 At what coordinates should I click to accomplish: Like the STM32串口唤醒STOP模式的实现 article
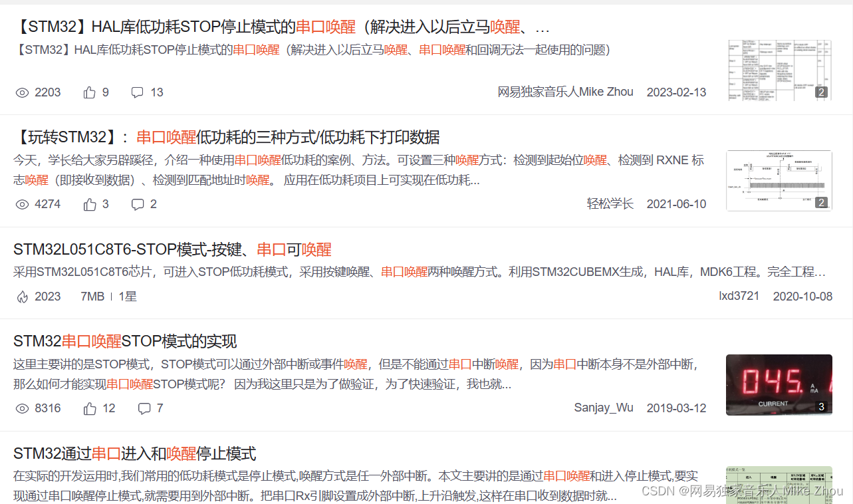[90, 408]
